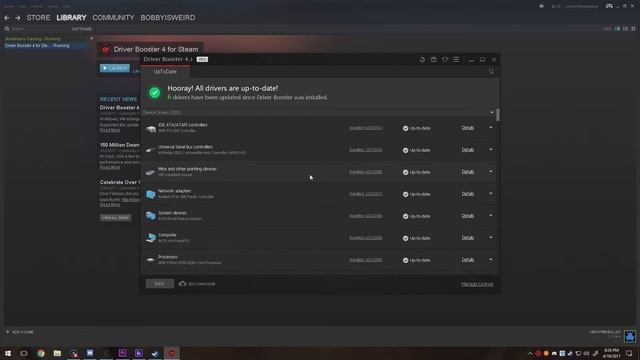640x360 pixels.
Task: Open the View Friends List in Steam
Action: pyautogui.click(x=605, y=332)
